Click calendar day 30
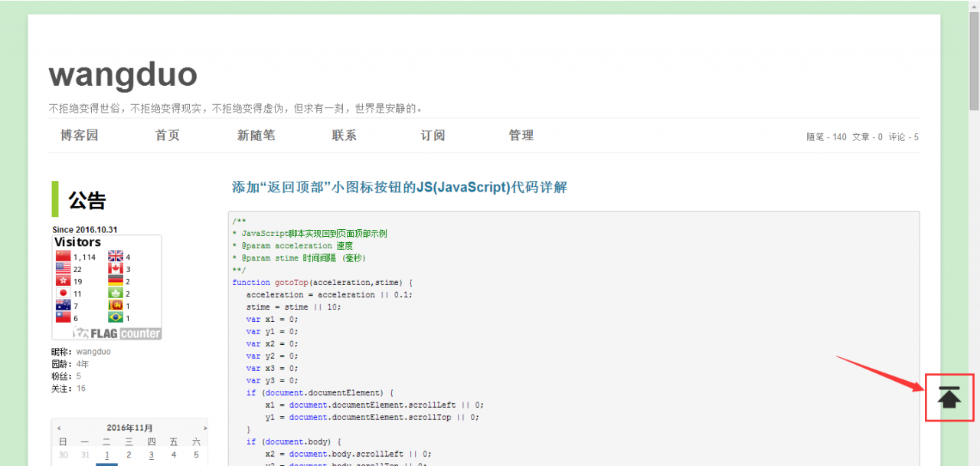 63,455
